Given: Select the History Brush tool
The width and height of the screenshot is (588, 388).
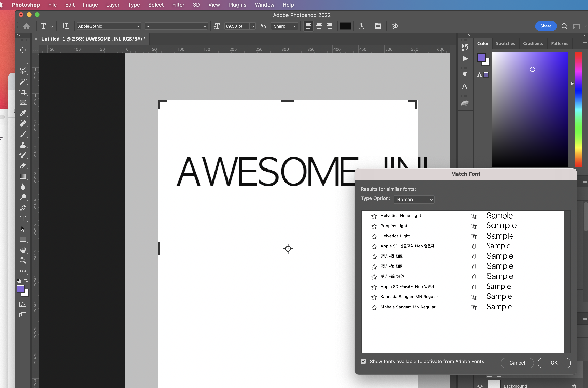Looking at the screenshot, I should [23, 155].
